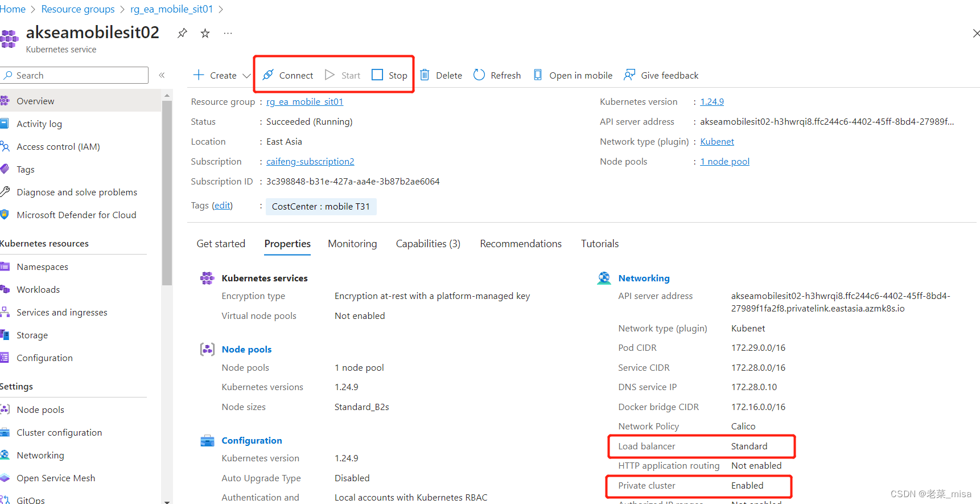Click the Configuration section briefcase icon

click(x=207, y=440)
